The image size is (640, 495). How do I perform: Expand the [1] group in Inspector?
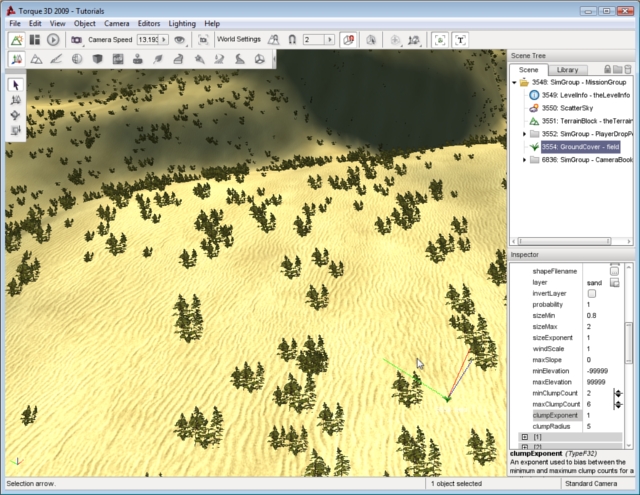point(524,438)
